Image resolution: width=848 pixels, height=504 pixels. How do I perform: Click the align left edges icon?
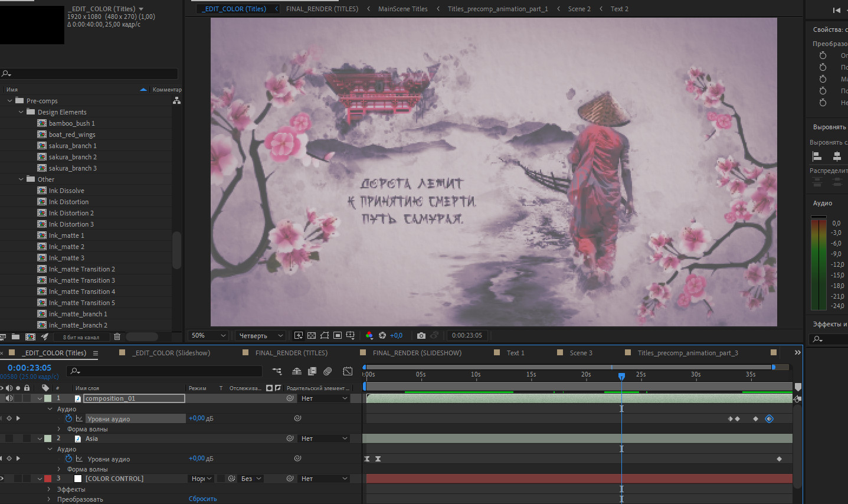click(817, 156)
